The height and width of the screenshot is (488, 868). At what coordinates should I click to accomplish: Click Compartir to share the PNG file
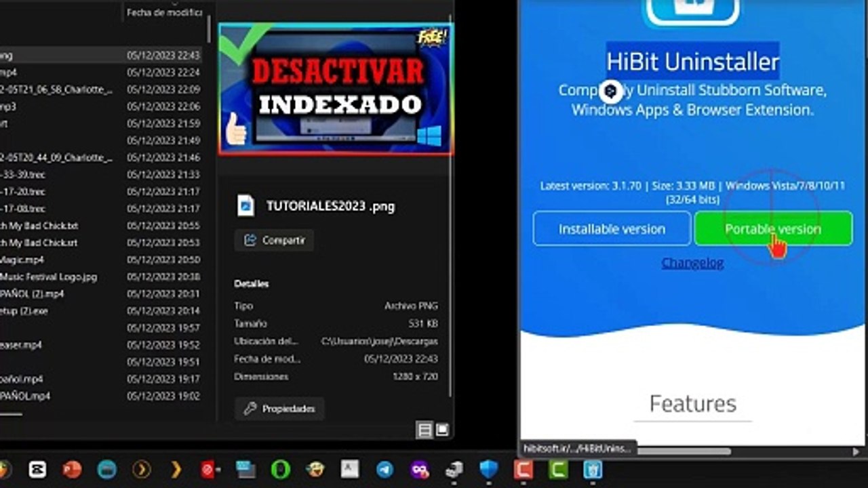pyautogui.click(x=275, y=240)
